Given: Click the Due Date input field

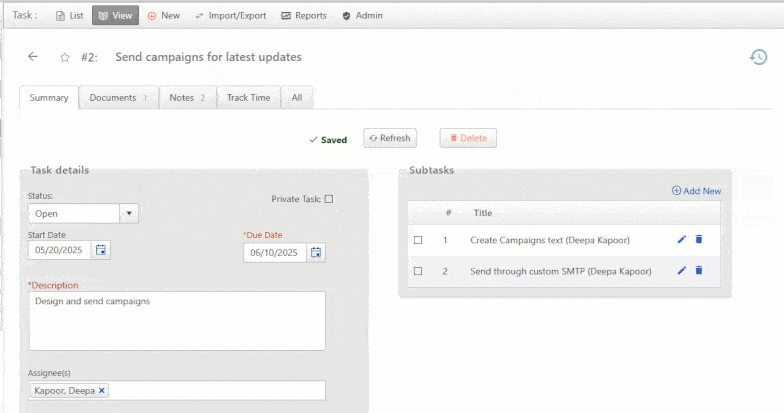Looking at the screenshot, I should (x=275, y=252).
